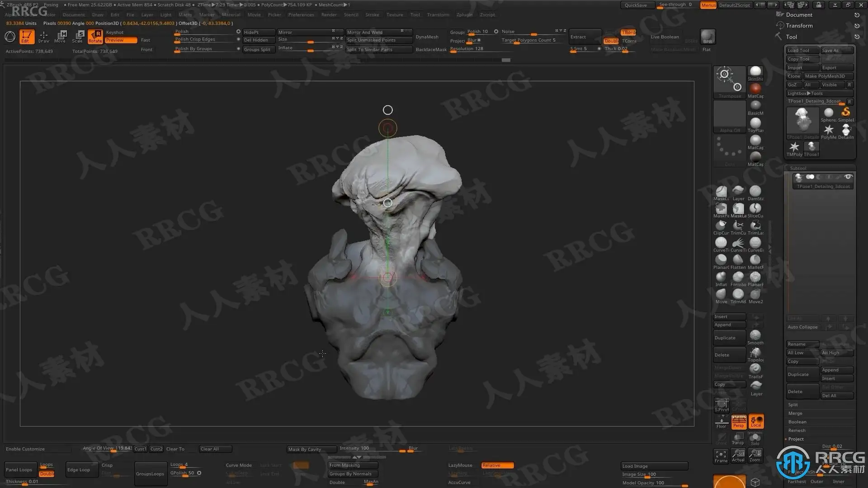Open the Zplugin menu
The width and height of the screenshot is (868, 488).
click(464, 14)
